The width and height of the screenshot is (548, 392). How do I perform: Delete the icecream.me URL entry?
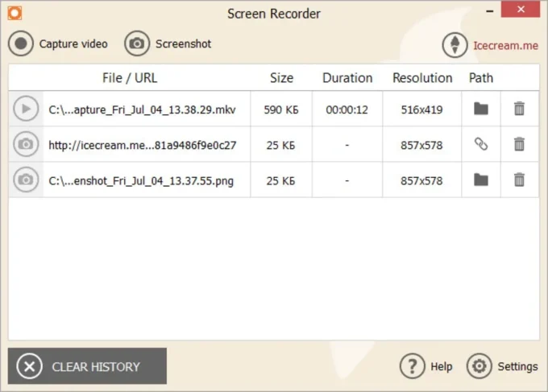tap(519, 144)
